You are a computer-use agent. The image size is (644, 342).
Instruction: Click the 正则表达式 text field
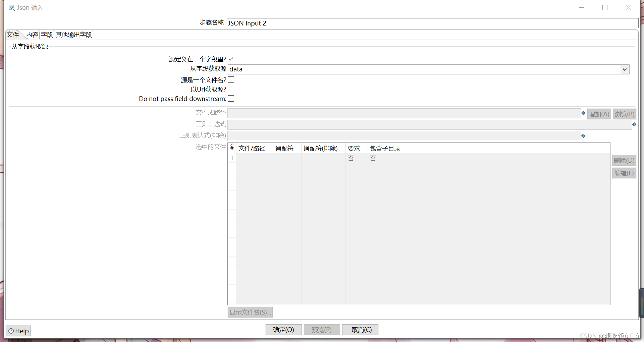click(x=430, y=125)
